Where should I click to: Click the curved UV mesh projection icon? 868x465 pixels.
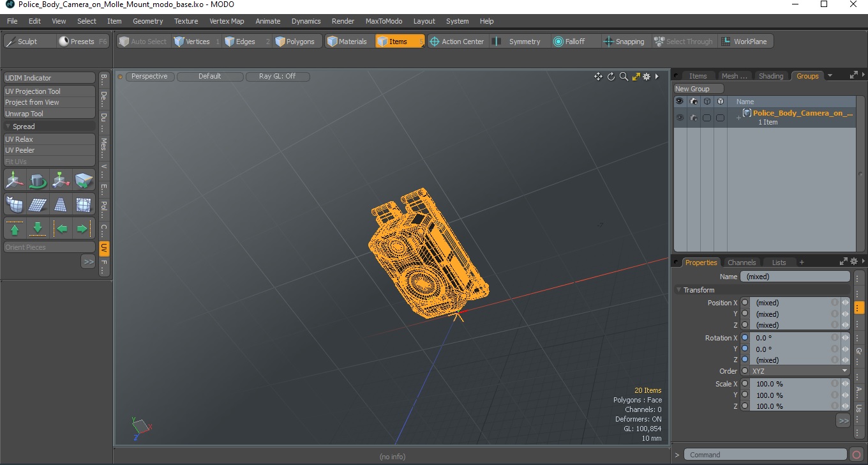point(15,204)
